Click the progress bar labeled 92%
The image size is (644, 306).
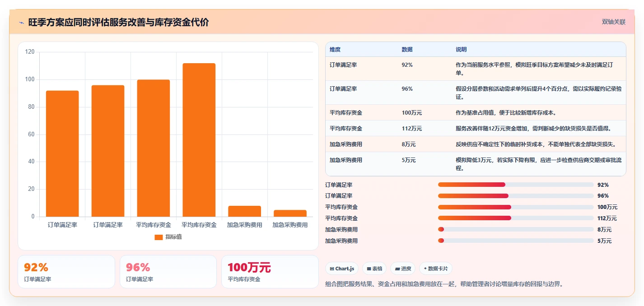516,185
